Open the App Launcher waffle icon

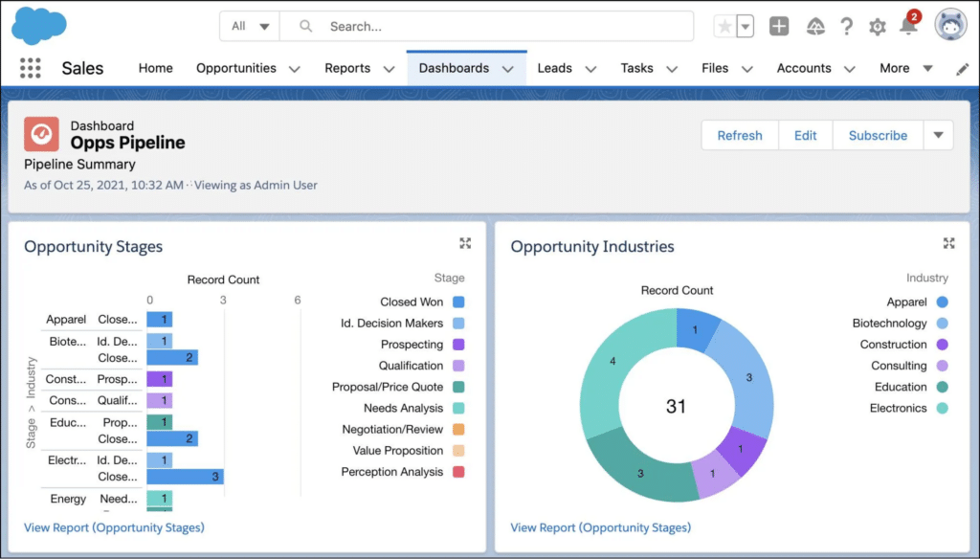pyautogui.click(x=31, y=68)
